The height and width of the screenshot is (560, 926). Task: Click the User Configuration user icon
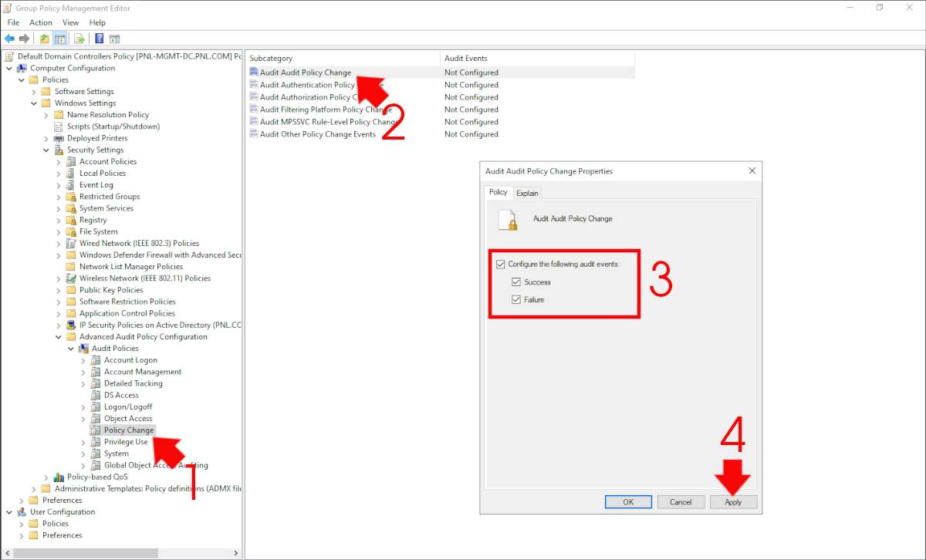tap(22, 511)
